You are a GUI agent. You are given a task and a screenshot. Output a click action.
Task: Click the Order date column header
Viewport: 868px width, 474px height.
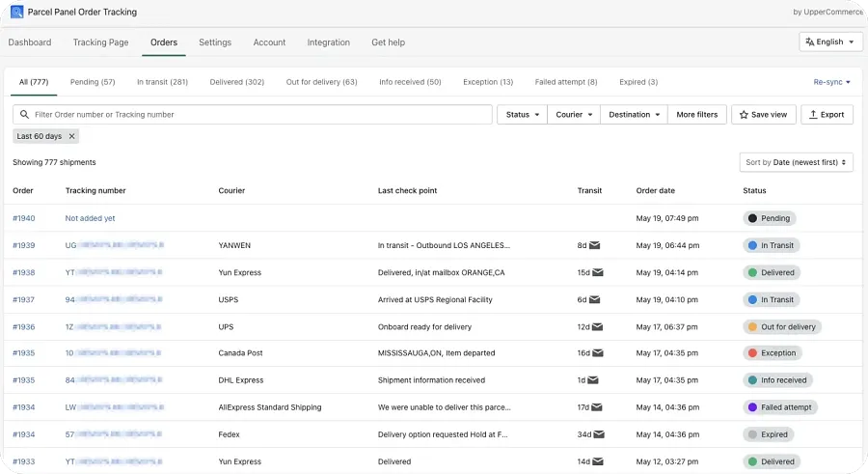coord(656,190)
